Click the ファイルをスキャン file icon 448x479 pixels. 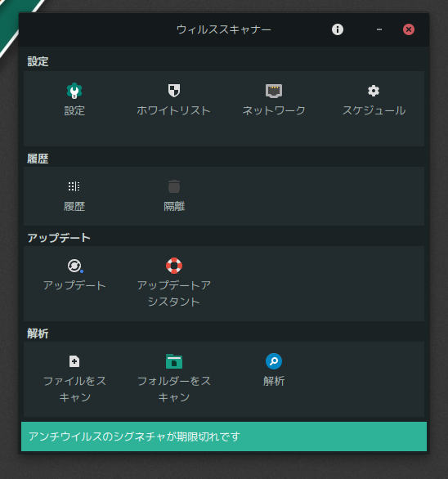(x=74, y=361)
